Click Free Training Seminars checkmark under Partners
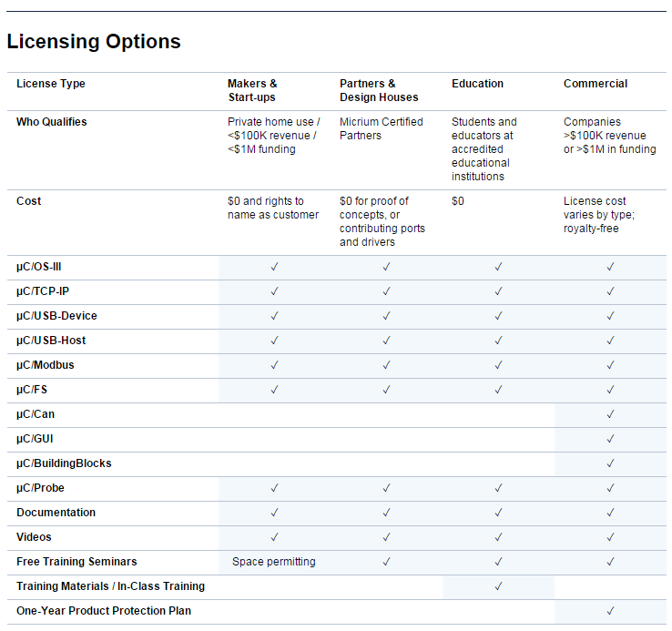672x631 pixels. click(386, 562)
